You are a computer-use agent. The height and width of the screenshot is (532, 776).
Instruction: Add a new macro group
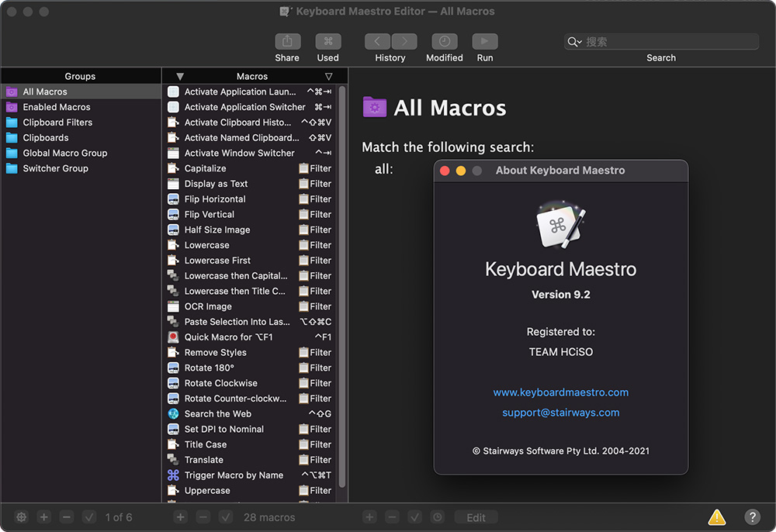(44, 517)
